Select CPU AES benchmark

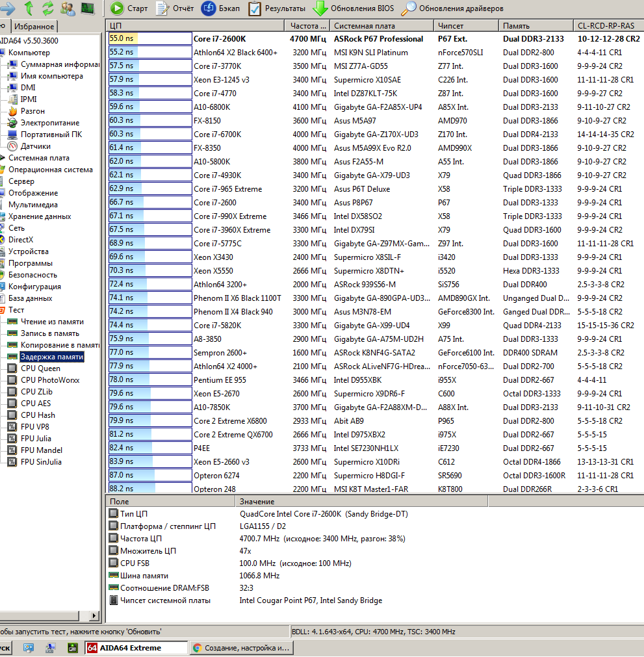[x=30, y=404]
